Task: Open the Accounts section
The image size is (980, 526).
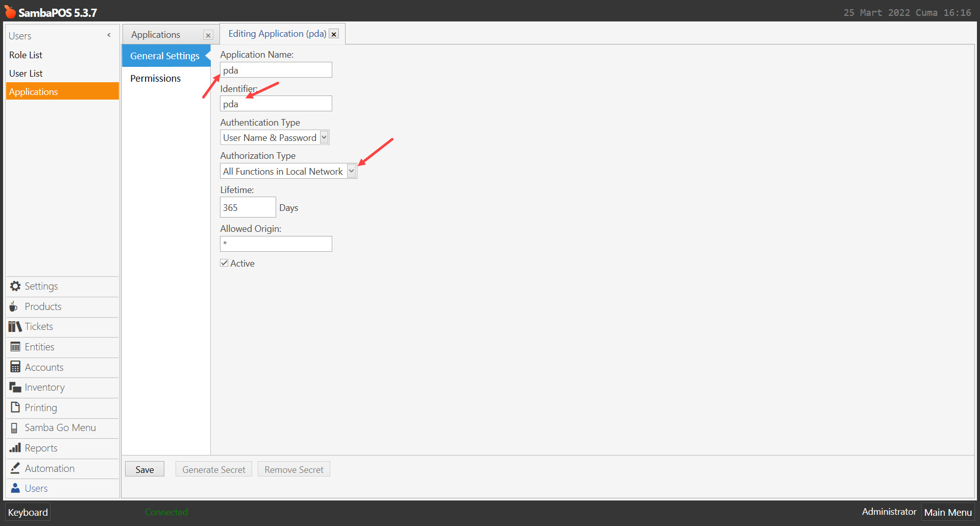Action: (x=43, y=367)
